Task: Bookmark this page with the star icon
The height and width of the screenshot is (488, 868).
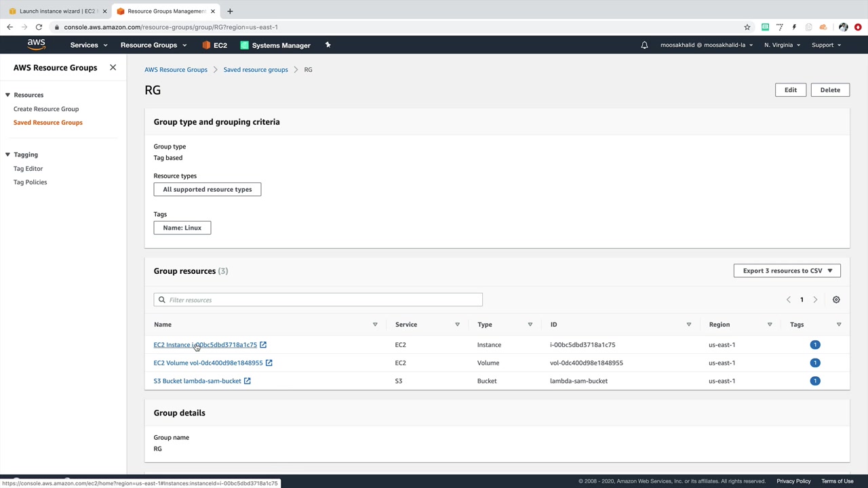Action: pos(747,27)
